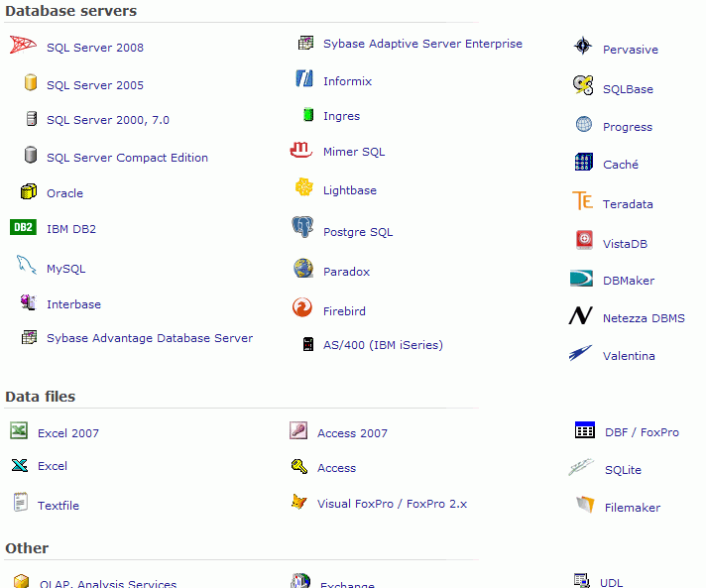Go to SQL Server Compact Edition link
This screenshot has width=706, height=588.
click(128, 158)
